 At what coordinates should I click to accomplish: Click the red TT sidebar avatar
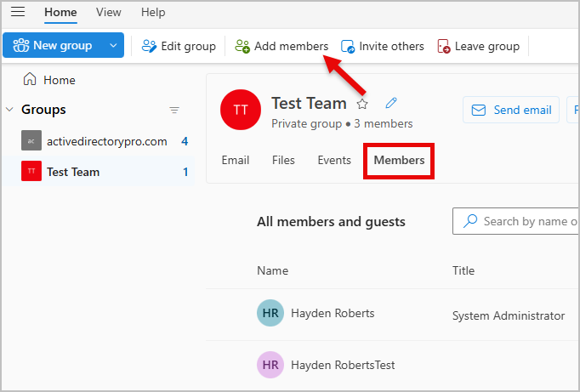31,171
